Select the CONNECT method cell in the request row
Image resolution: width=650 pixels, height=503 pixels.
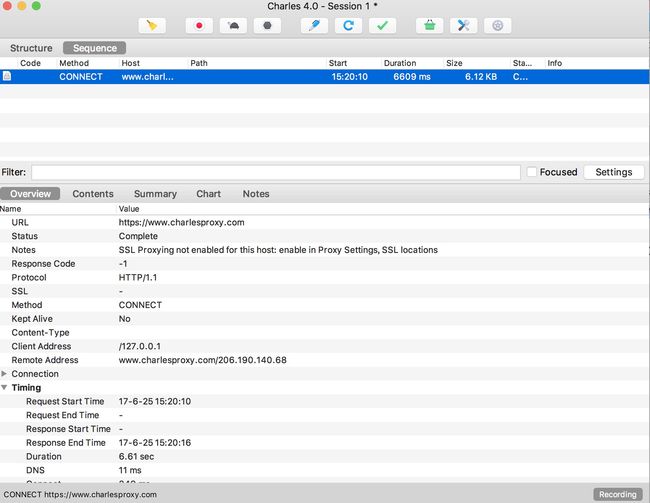coord(81,77)
